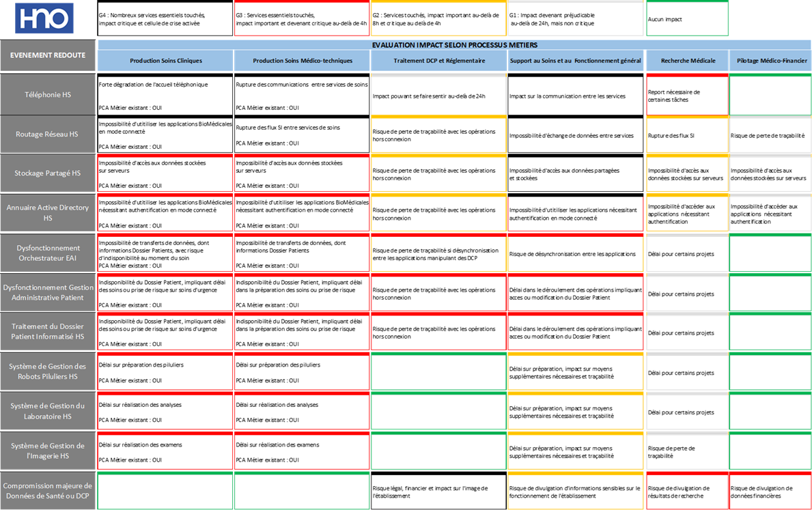Click the Routage Réseau HS row label
The image size is (812, 510).
pyautogui.click(x=48, y=134)
